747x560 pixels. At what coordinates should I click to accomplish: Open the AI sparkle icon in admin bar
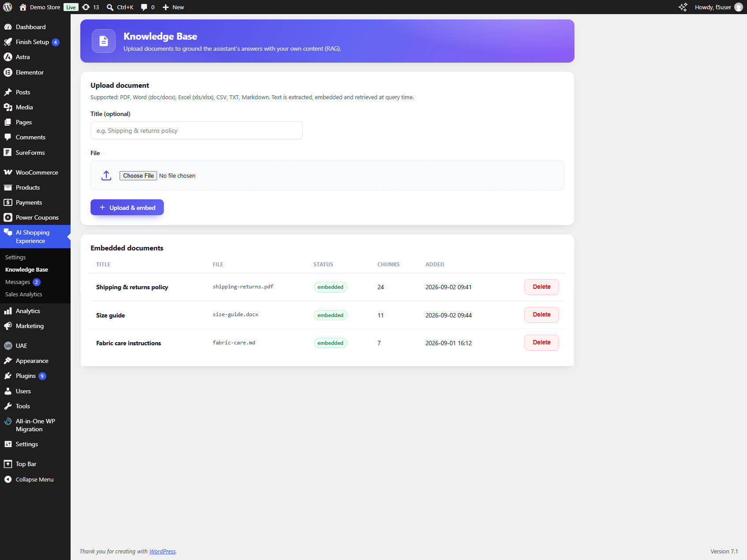coord(683,7)
